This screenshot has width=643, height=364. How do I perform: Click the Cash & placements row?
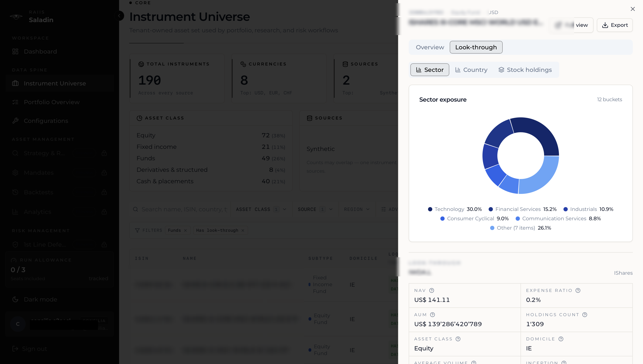coord(211,181)
